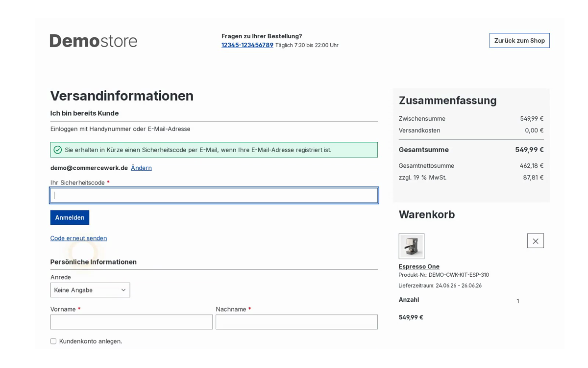Click the item price 549,99 € under Anzahl
Viewport: 588px width, 368px height.
pyautogui.click(x=411, y=317)
